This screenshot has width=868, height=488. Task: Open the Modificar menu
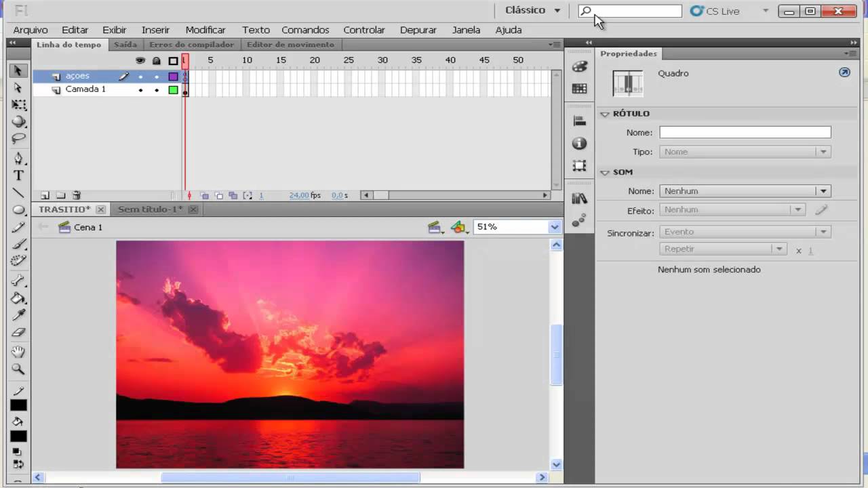click(205, 30)
